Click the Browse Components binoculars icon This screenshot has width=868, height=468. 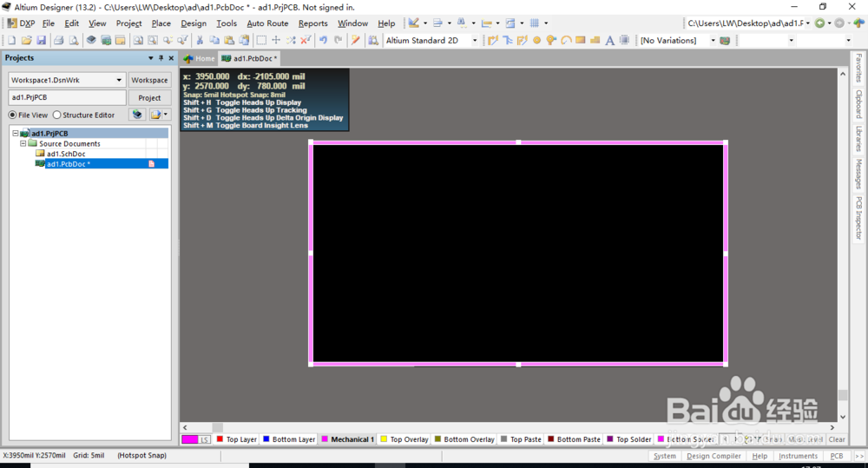(x=373, y=41)
